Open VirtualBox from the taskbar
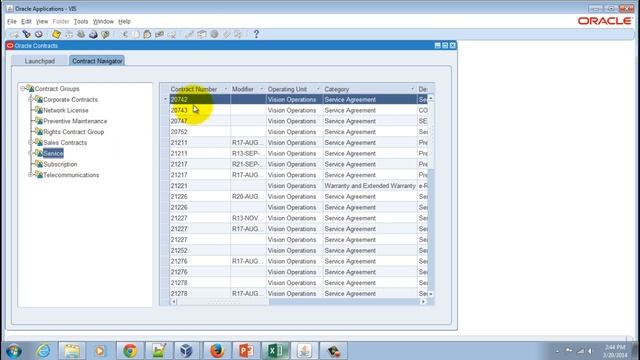 pyautogui.click(x=186, y=351)
